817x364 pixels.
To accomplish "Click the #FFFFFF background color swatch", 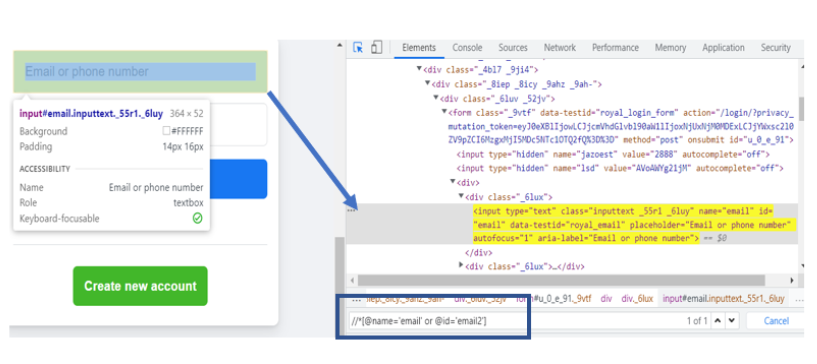I will coord(166,131).
